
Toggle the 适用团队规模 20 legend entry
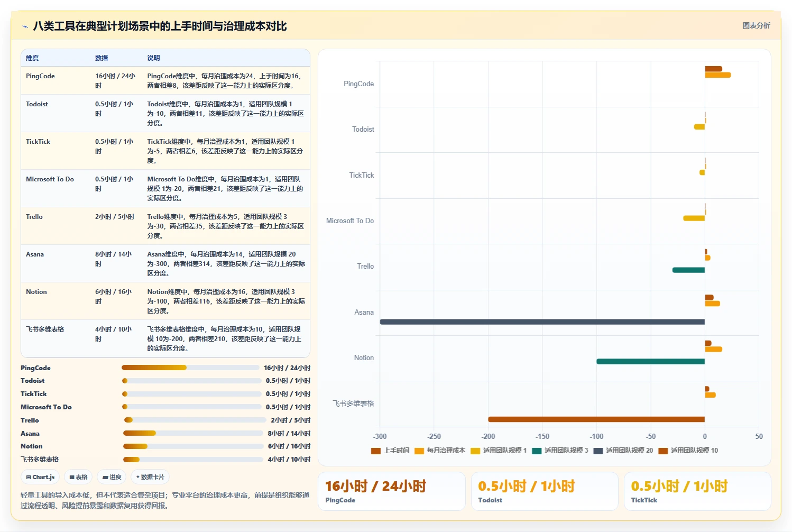(x=623, y=451)
